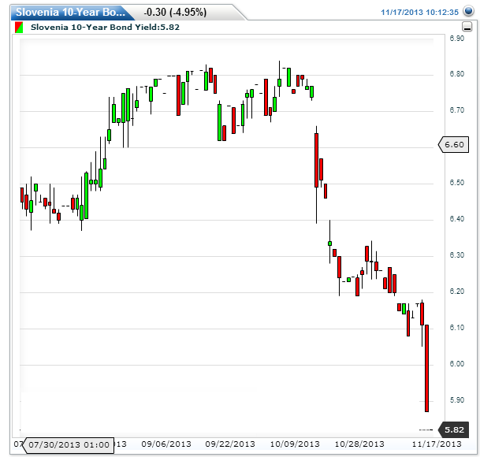Click the 09/22/2013 date axis label

pyautogui.click(x=230, y=444)
